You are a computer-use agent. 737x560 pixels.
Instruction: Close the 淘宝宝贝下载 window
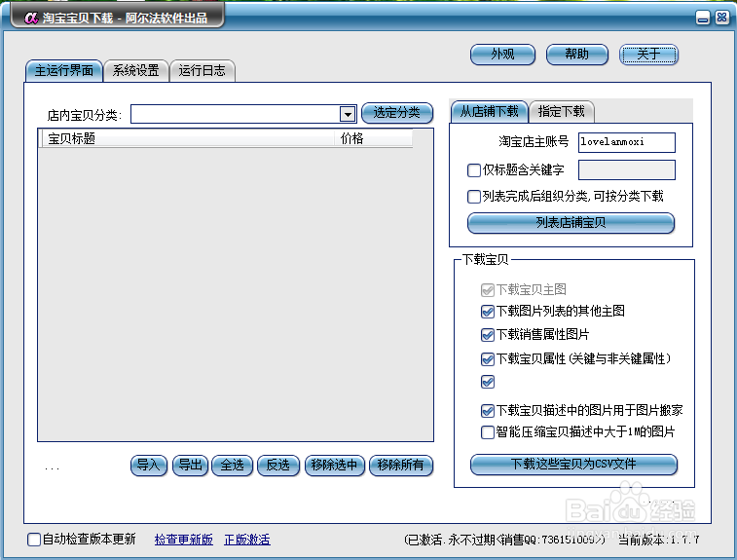[x=722, y=18]
